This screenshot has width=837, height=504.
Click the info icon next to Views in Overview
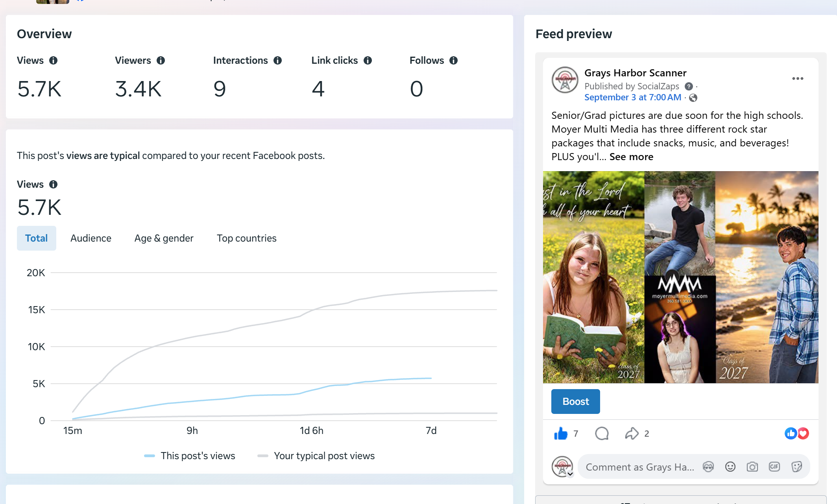click(x=53, y=61)
